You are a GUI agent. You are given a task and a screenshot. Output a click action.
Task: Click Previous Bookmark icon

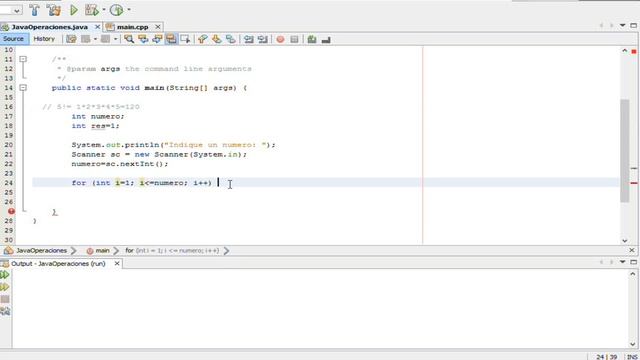coord(202,39)
